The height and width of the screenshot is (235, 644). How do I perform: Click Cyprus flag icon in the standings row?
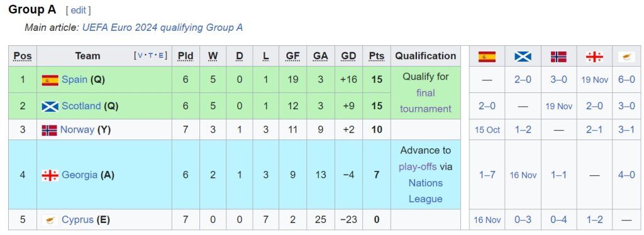50,221
